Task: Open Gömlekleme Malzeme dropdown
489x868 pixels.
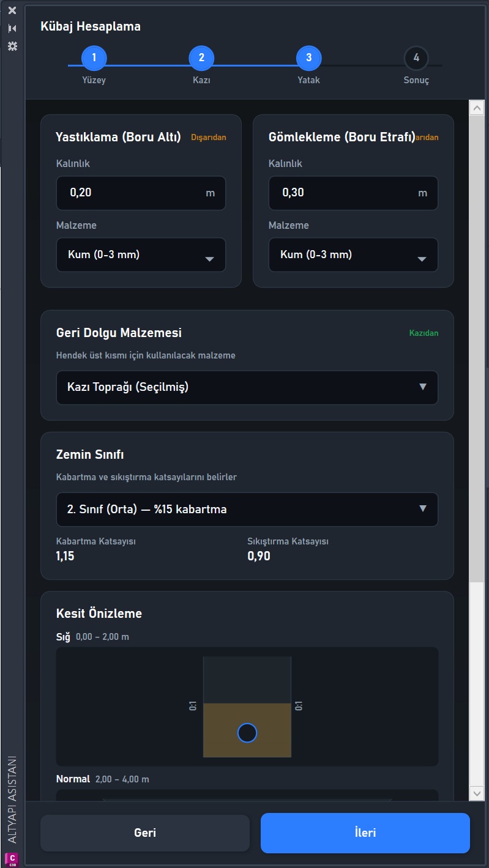Action: pyautogui.click(x=353, y=254)
